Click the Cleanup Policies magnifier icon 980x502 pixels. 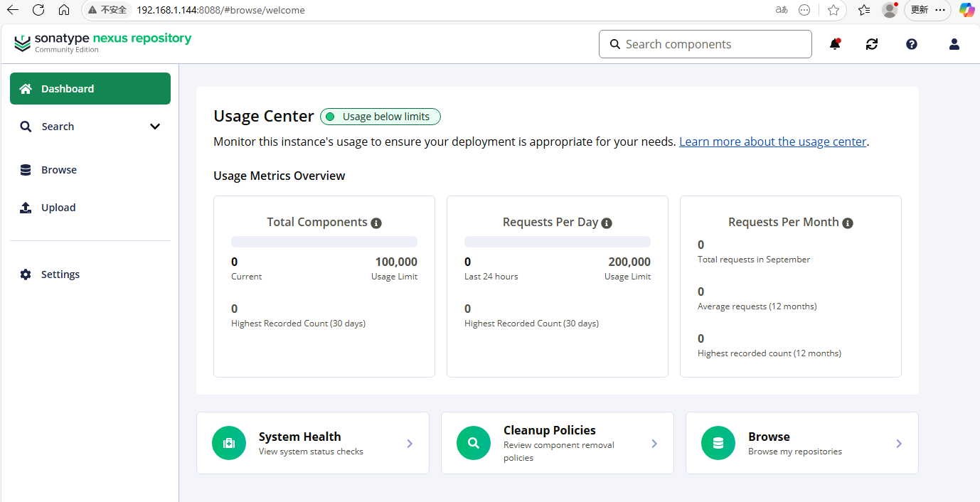coord(474,443)
